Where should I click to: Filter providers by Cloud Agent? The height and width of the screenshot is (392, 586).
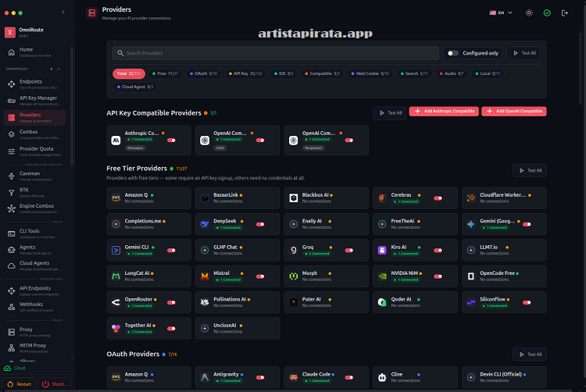pos(135,87)
